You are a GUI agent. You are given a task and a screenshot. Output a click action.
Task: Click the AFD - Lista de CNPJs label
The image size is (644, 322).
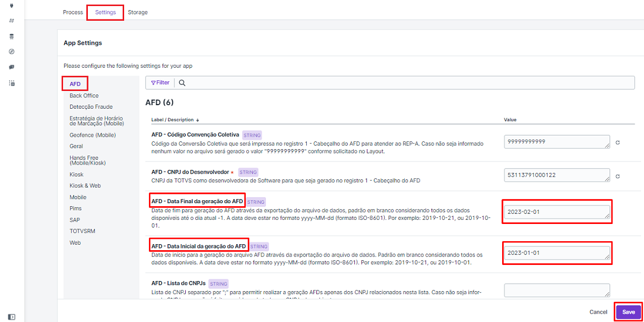178,283
